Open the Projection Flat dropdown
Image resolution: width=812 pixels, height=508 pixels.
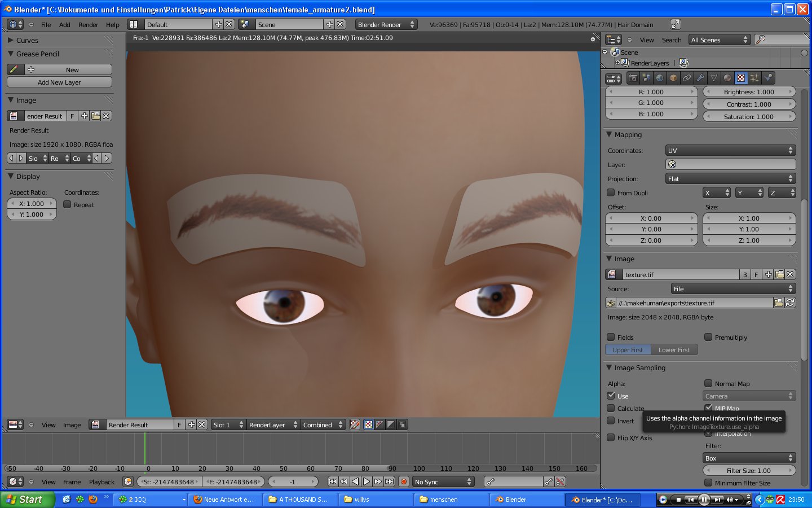730,178
